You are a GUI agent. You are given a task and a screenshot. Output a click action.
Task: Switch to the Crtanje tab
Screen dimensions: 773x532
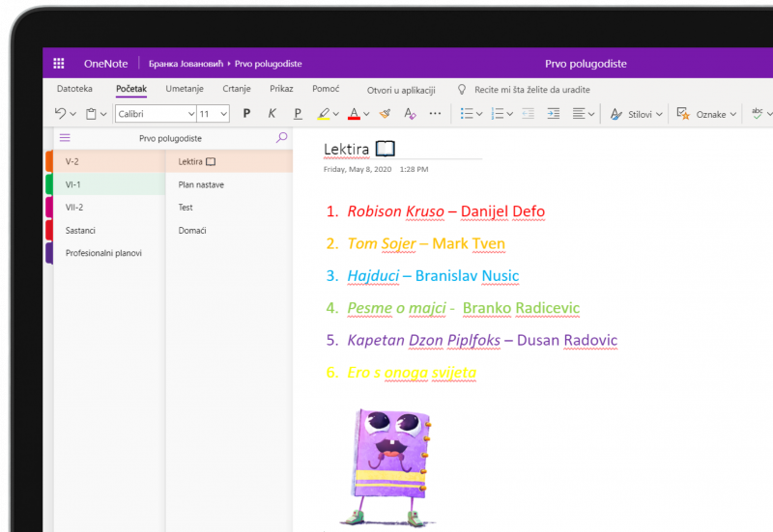pos(237,89)
